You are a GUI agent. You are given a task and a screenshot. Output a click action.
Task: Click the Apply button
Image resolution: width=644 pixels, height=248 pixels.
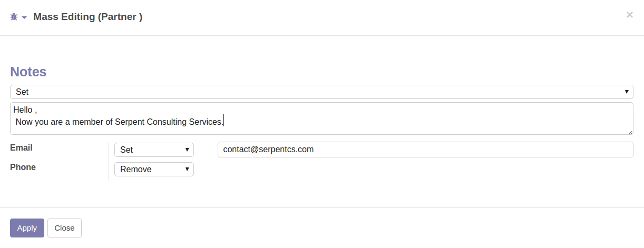coord(27,228)
